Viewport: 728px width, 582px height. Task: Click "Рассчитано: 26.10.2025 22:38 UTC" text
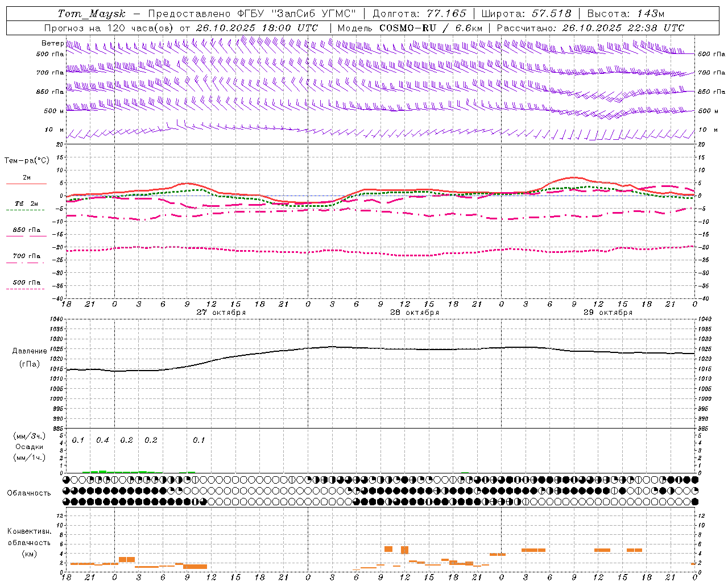[590, 28]
